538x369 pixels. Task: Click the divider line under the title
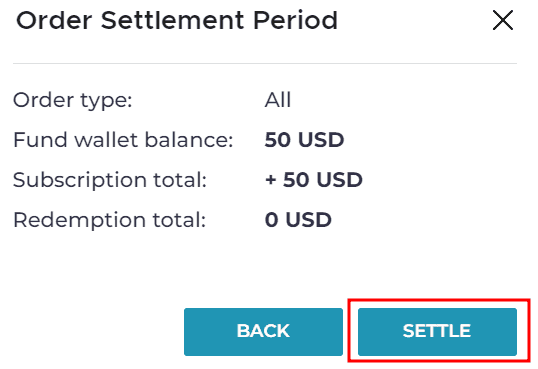click(x=265, y=63)
